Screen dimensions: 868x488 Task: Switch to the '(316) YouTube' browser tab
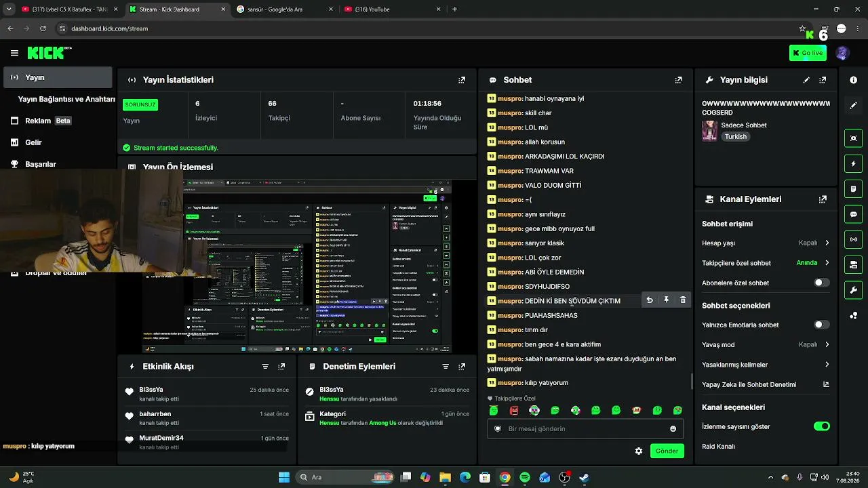[x=393, y=9]
